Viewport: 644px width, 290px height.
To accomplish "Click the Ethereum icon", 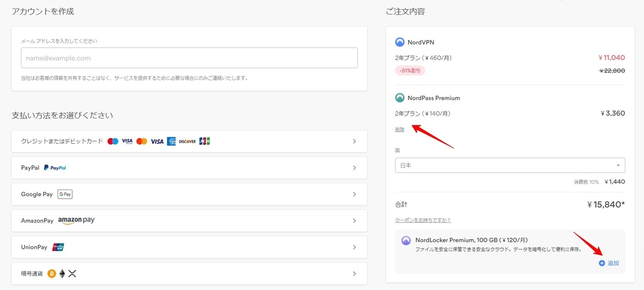I will (62, 273).
